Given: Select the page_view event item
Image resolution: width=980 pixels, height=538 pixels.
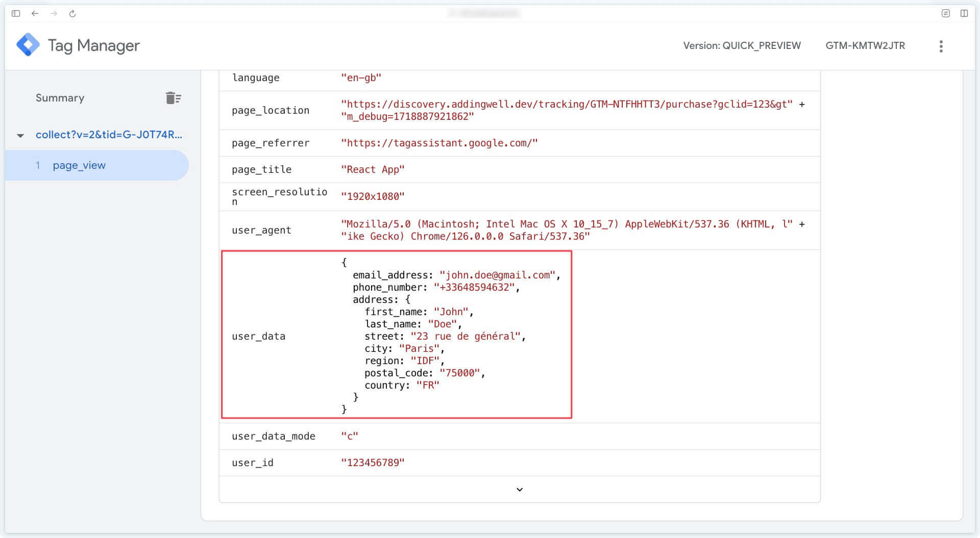Looking at the screenshot, I should coord(96,165).
